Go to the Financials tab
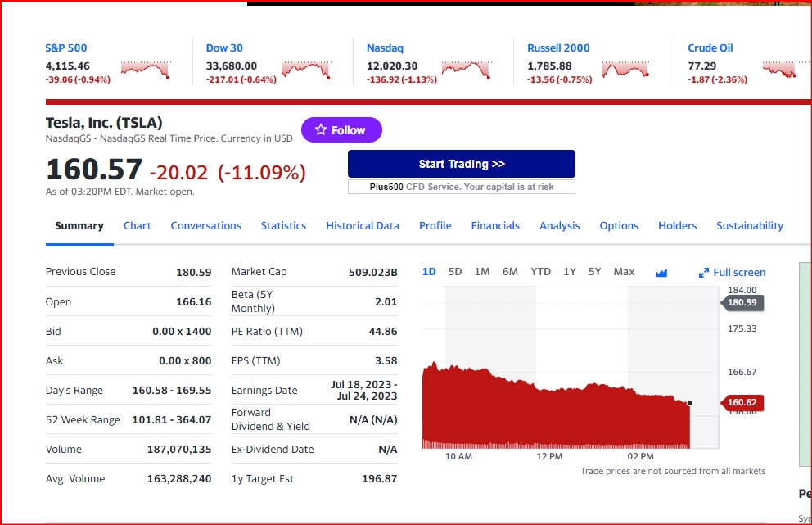This screenshot has width=812, height=525. coord(495,226)
